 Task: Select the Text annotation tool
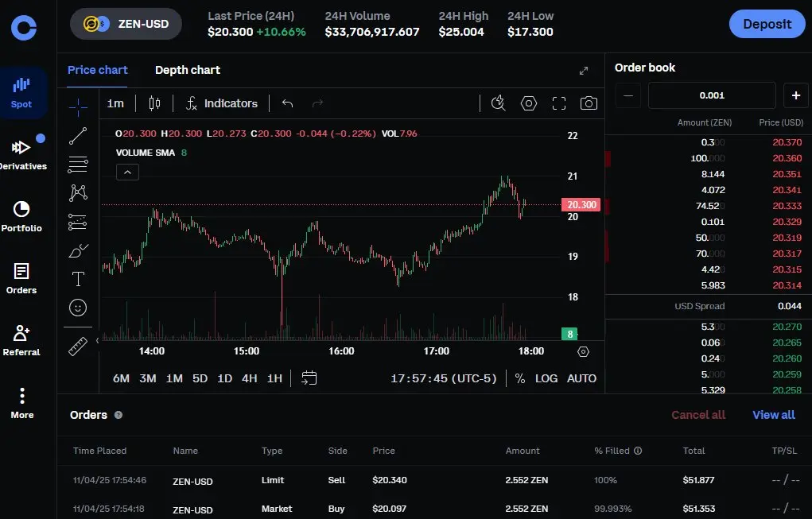(78, 279)
